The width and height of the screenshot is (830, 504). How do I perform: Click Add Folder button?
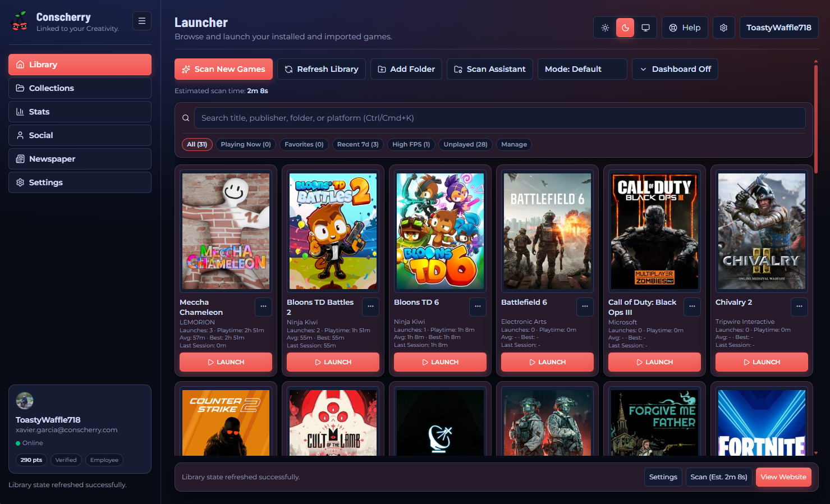pyautogui.click(x=406, y=69)
